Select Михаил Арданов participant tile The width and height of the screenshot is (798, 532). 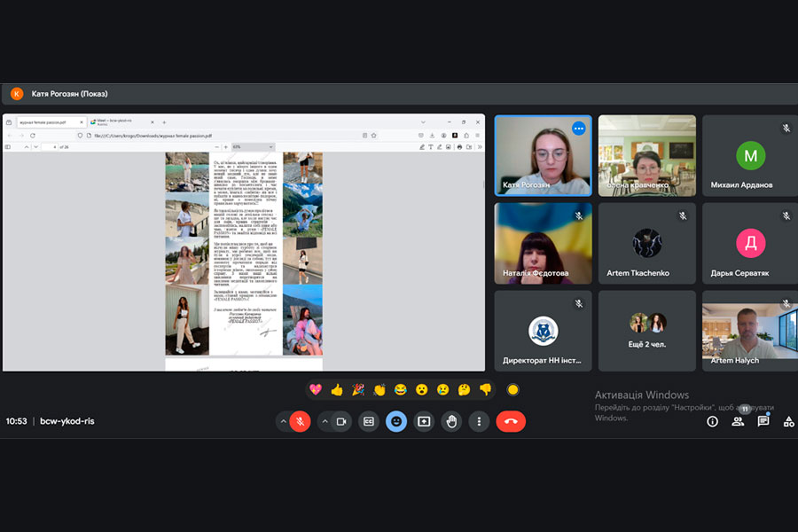750,155
